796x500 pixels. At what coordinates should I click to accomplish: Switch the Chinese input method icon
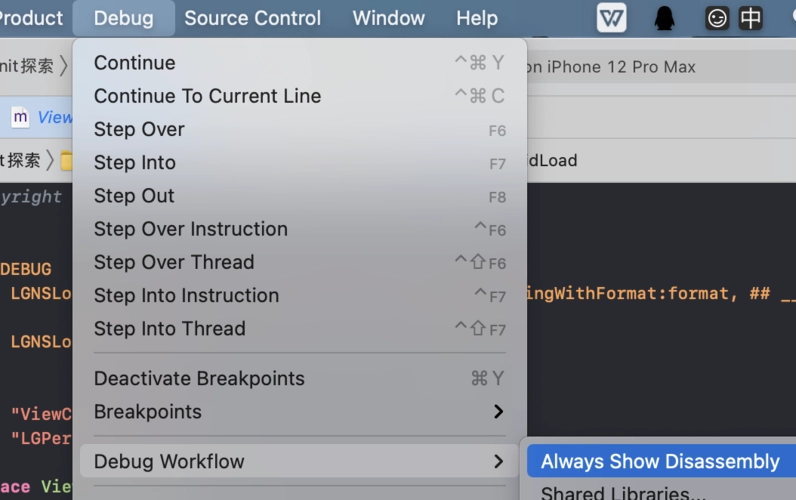pyautogui.click(x=750, y=18)
